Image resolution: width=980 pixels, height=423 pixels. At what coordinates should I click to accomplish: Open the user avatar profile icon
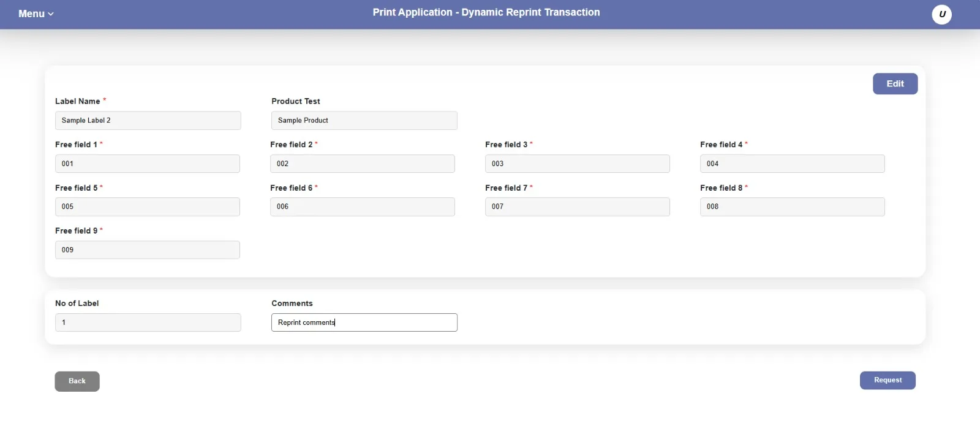(x=941, y=14)
